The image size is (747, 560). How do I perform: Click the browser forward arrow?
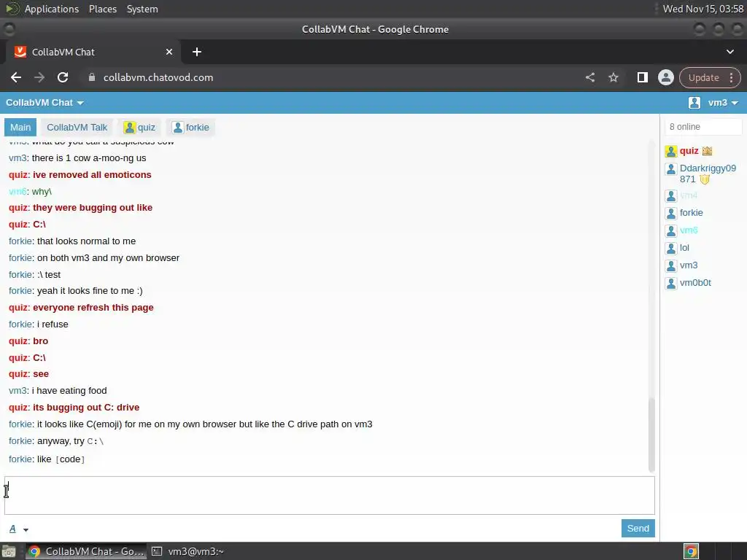tap(39, 77)
